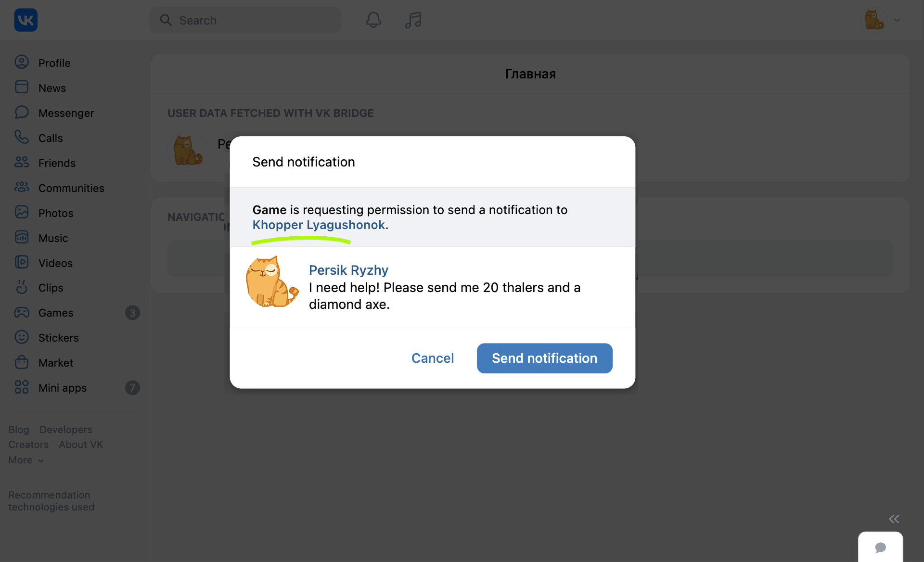924x562 pixels.
Task: Click the user avatar in header
Action: point(874,20)
